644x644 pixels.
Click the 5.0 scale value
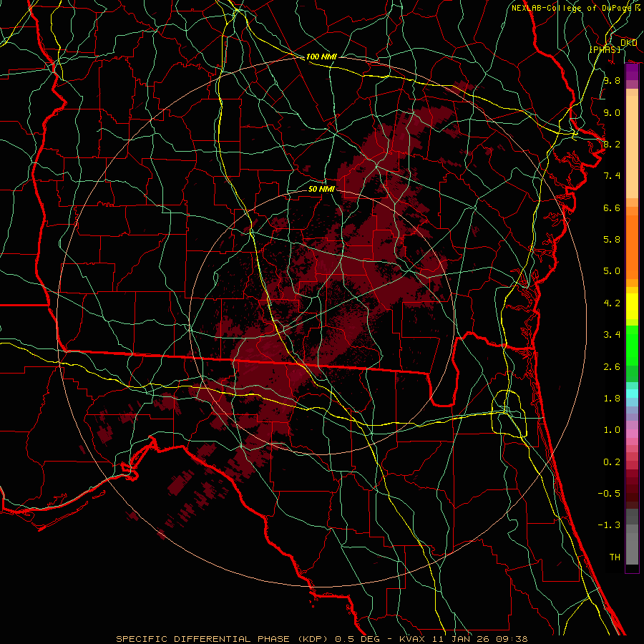click(612, 271)
